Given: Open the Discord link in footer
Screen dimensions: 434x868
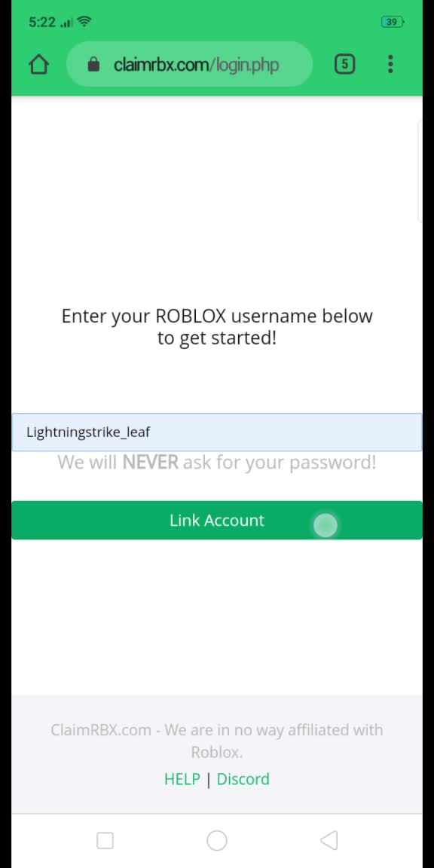Looking at the screenshot, I should coord(243,779).
